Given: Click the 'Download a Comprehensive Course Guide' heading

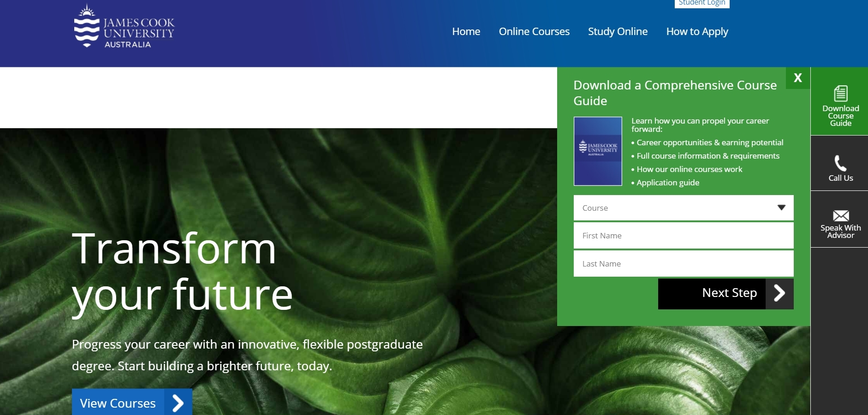Looking at the screenshot, I should pyautogui.click(x=675, y=93).
